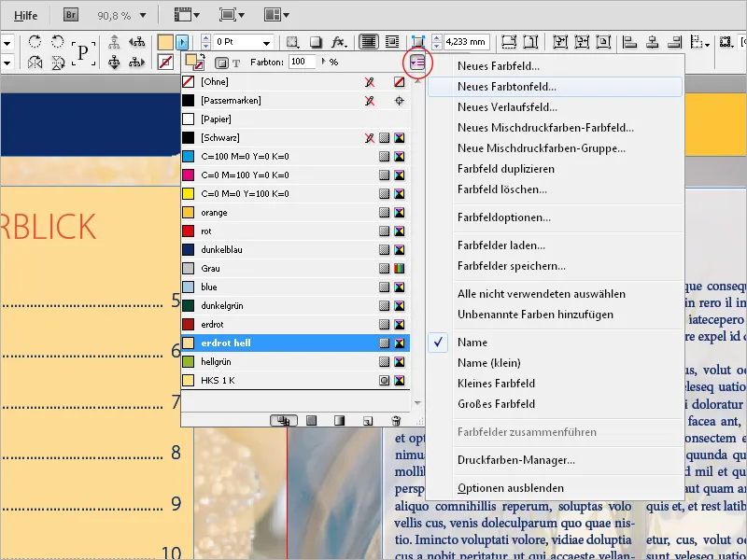
Task: Show all swatches button in panel footer
Action: coord(284,421)
